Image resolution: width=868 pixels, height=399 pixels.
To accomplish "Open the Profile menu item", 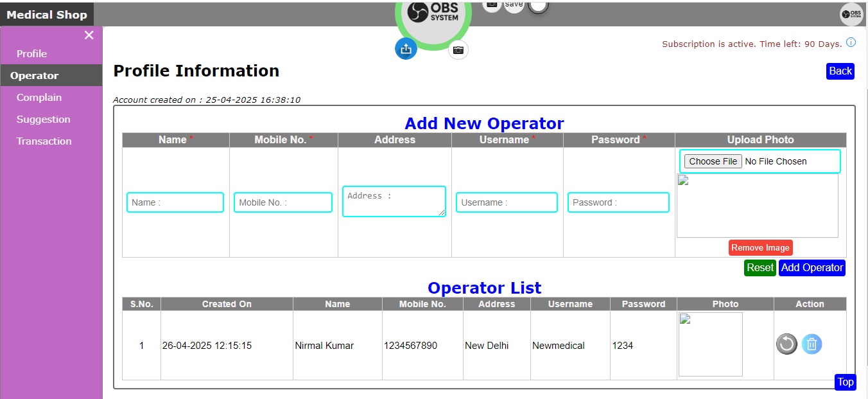I will coord(31,54).
